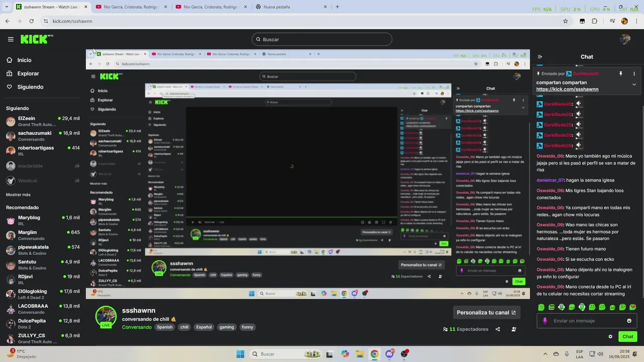Click the 'Español' tag
Screen dimensions: 644x362
coord(204,327)
